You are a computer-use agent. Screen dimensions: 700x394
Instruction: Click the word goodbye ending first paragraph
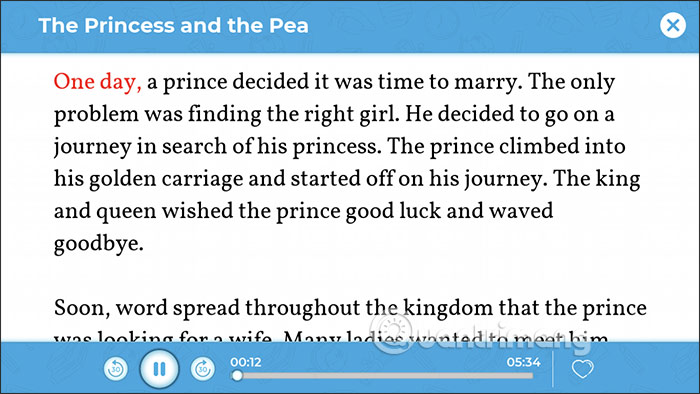tap(99, 245)
